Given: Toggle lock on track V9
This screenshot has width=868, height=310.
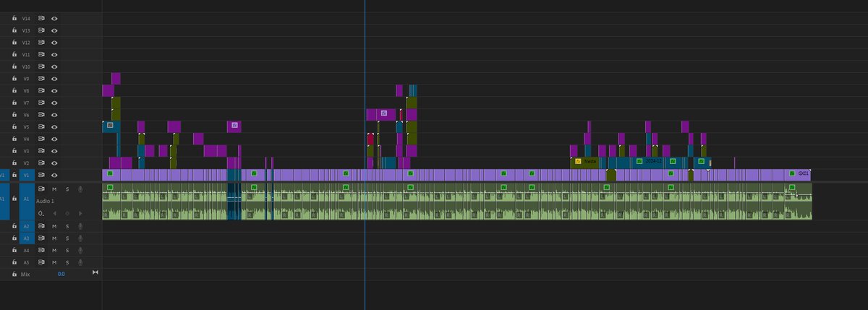Looking at the screenshot, I should (14, 78).
